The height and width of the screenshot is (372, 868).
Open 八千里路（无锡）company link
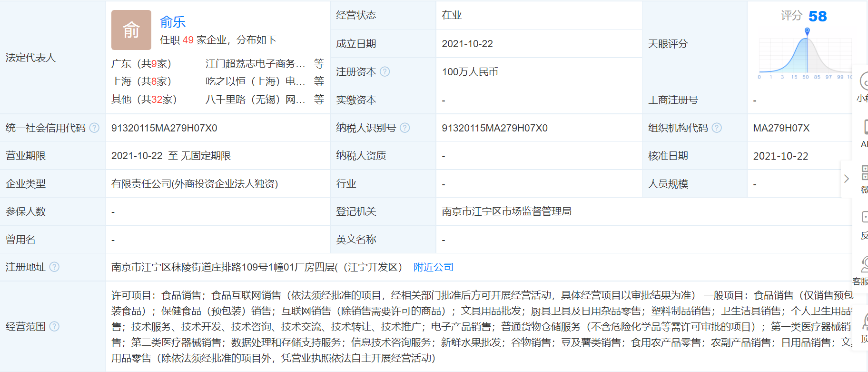tap(255, 100)
